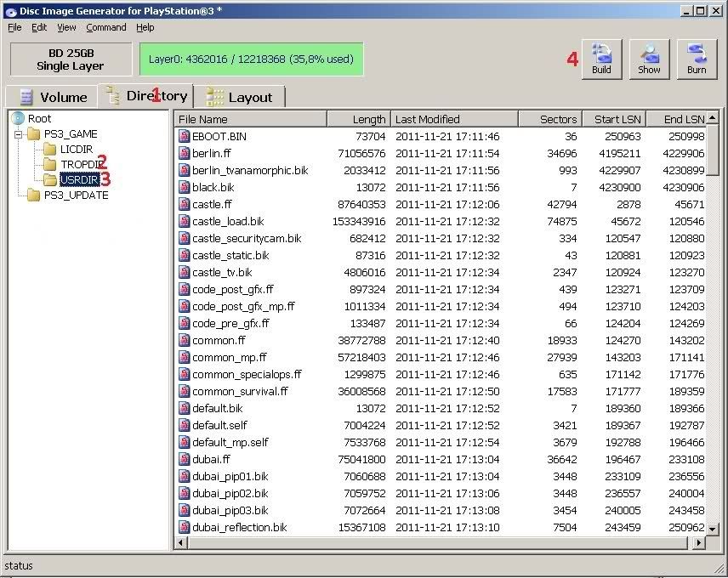Click the Build disc image button
728x578 pixels.
601,59
